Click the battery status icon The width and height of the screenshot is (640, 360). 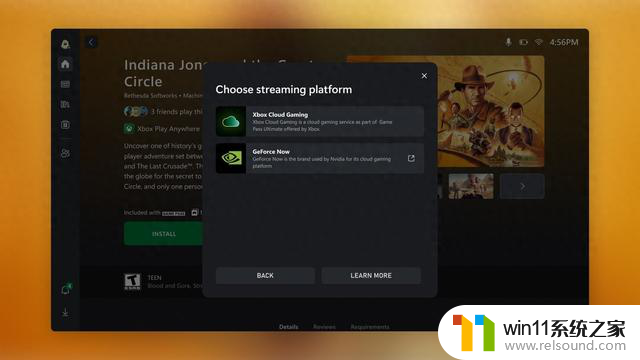pyautogui.click(x=523, y=42)
